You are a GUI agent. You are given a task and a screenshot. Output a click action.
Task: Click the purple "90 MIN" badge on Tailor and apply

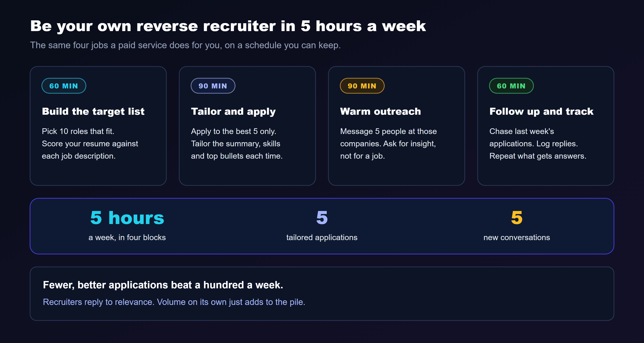(213, 86)
